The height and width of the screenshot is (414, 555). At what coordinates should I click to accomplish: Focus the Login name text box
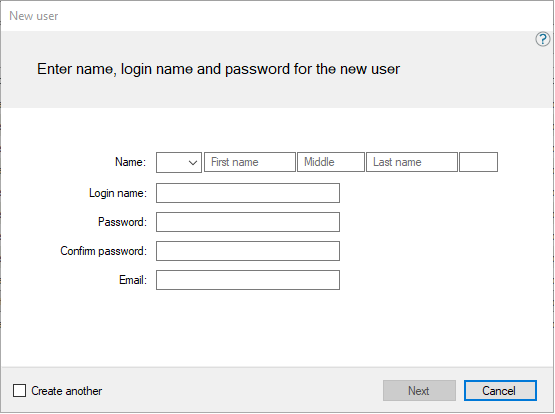(248, 193)
